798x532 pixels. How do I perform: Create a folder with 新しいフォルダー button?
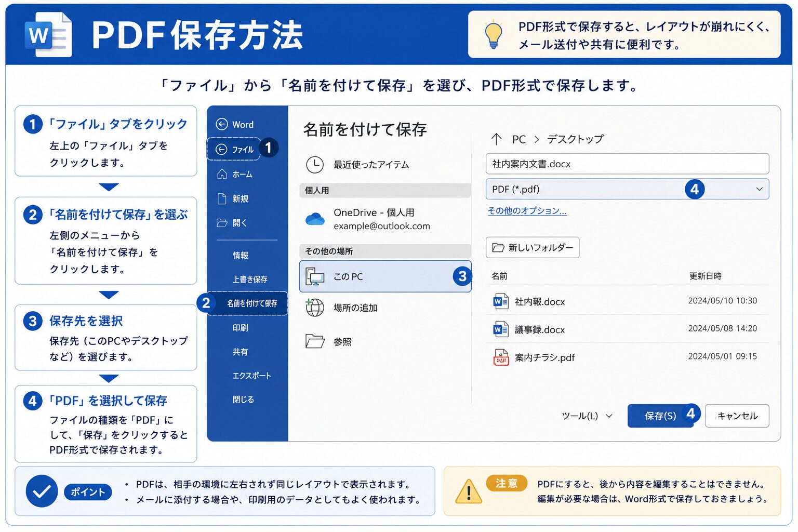pos(533,247)
